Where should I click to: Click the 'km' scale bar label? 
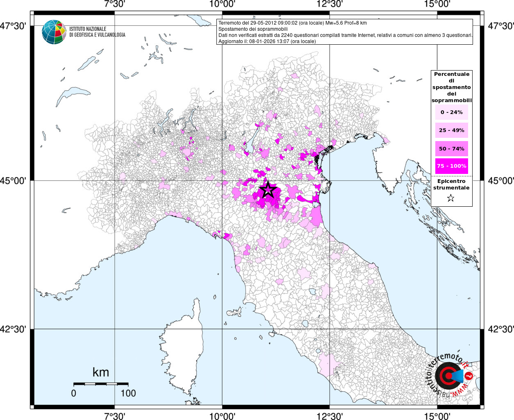tap(101, 372)
